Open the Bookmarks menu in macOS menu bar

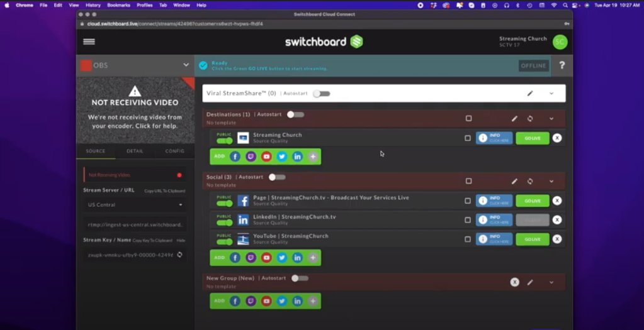[x=118, y=5]
